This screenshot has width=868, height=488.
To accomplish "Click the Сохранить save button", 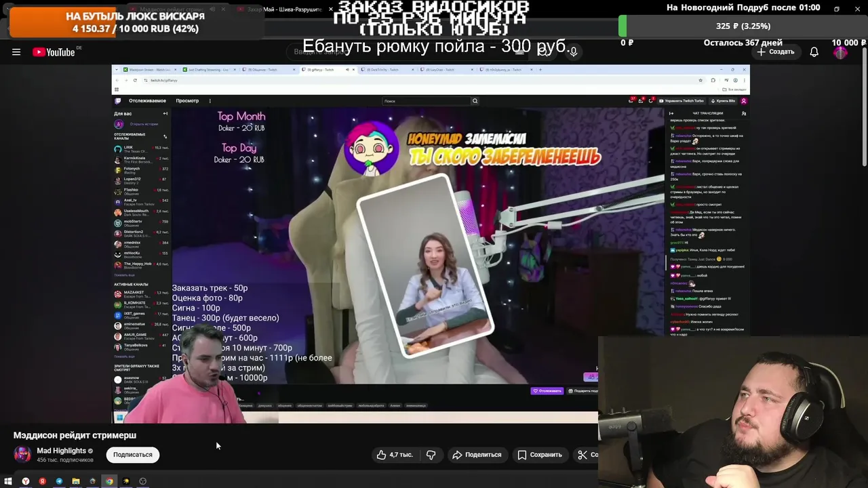I will [x=540, y=455].
